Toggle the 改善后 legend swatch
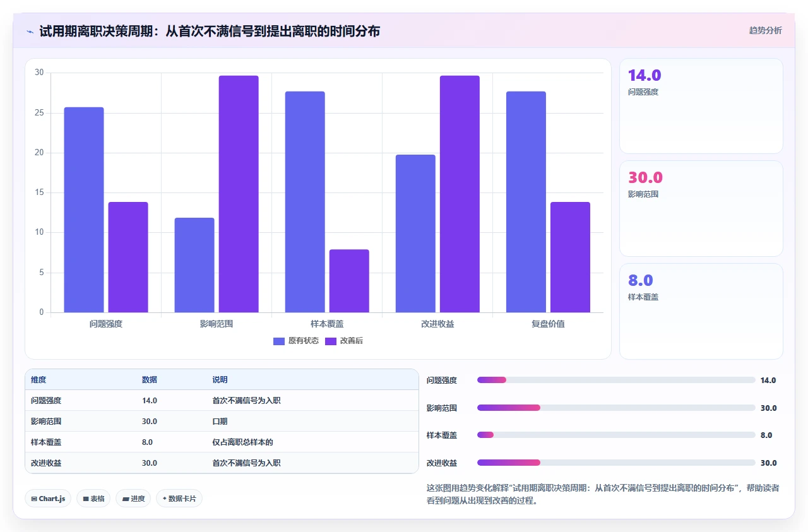The width and height of the screenshot is (808, 532). pos(331,341)
